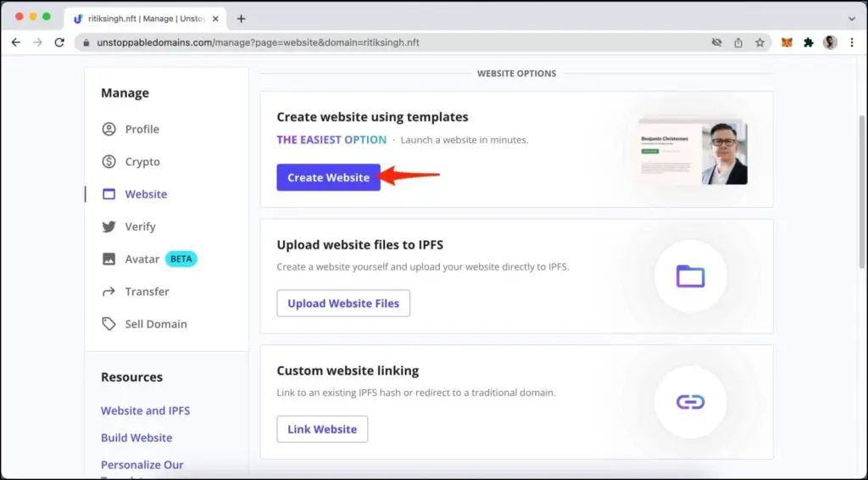Screen dimensions: 868x480
Task: Open Chrome three-dot menu
Action: 852,42
